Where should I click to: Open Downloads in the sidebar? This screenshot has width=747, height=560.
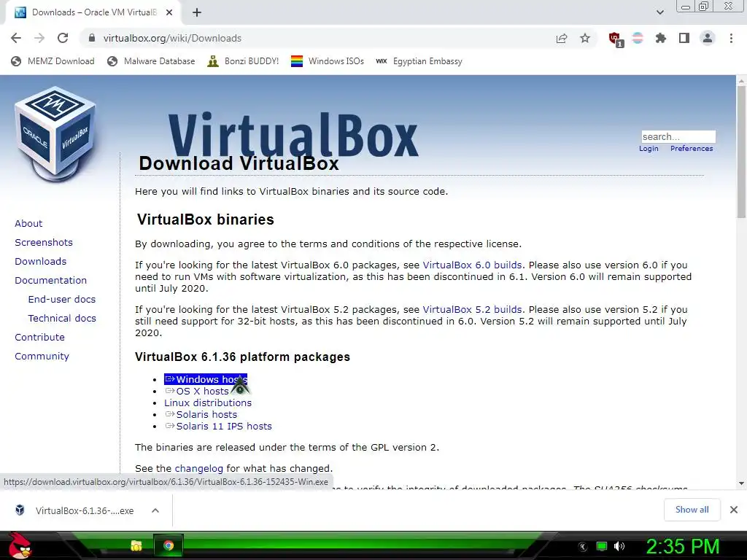41,262
